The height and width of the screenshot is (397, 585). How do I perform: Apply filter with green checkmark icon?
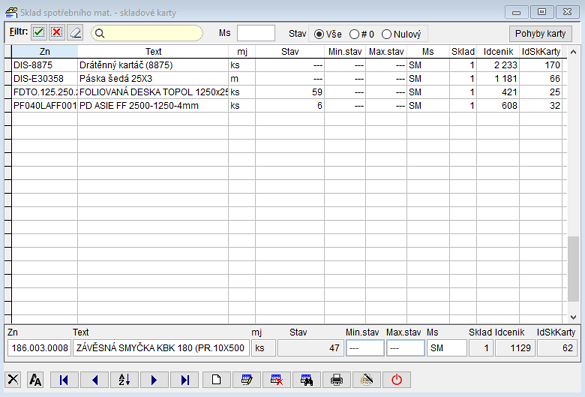pyautogui.click(x=38, y=33)
